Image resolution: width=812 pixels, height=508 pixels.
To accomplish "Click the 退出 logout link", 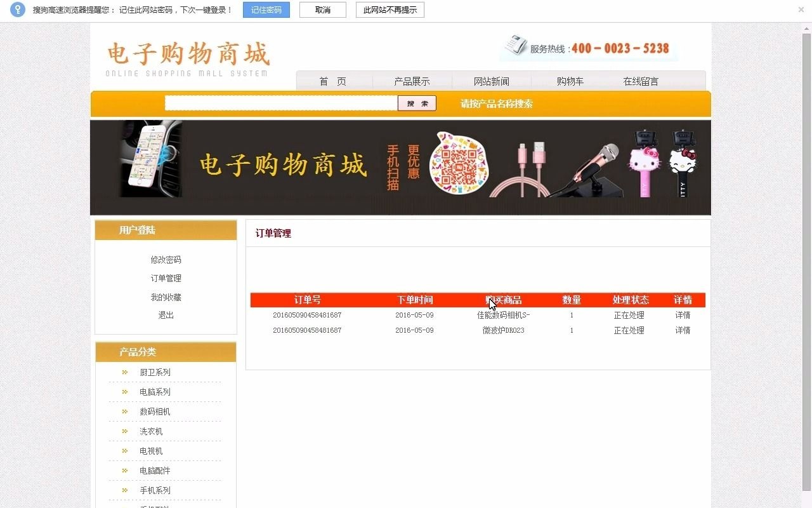I will pos(166,315).
